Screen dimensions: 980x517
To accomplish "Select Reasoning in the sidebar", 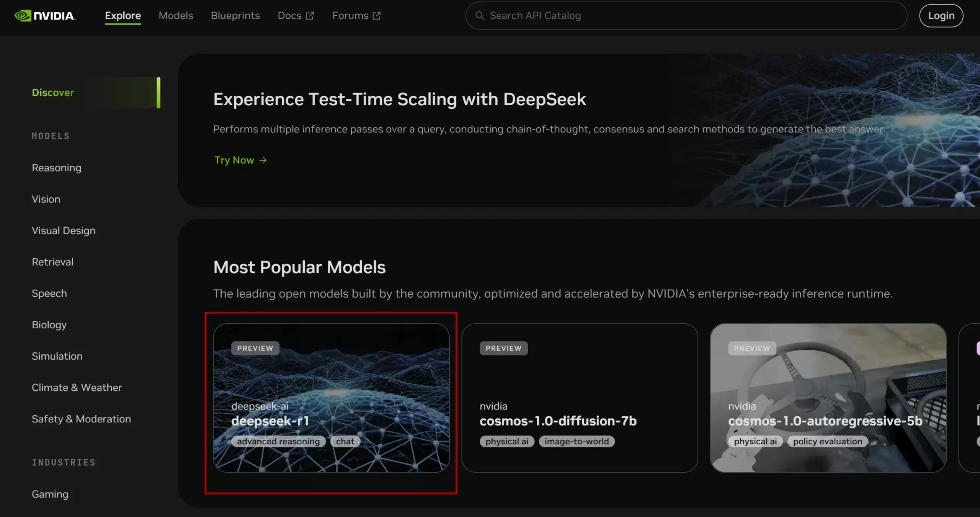I will tap(57, 168).
